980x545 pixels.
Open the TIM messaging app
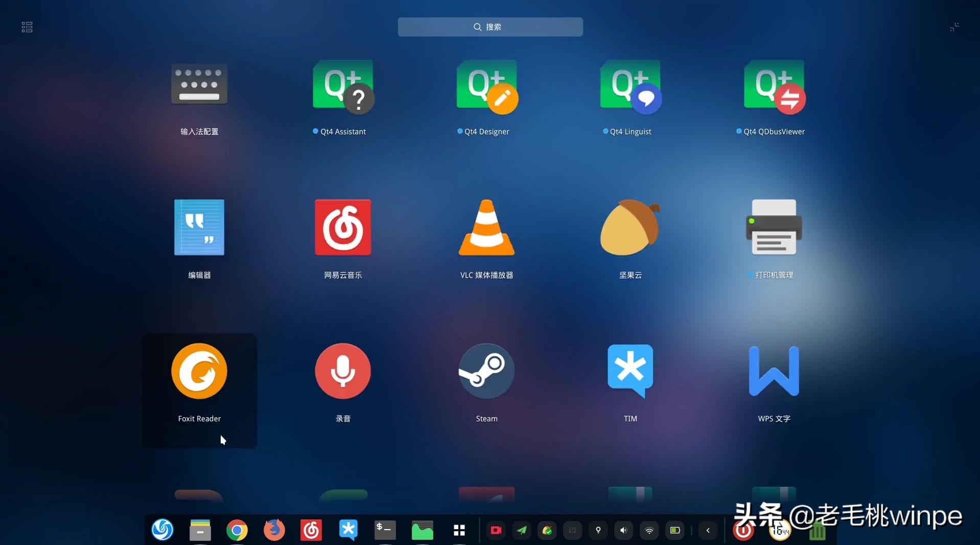[x=629, y=371]
